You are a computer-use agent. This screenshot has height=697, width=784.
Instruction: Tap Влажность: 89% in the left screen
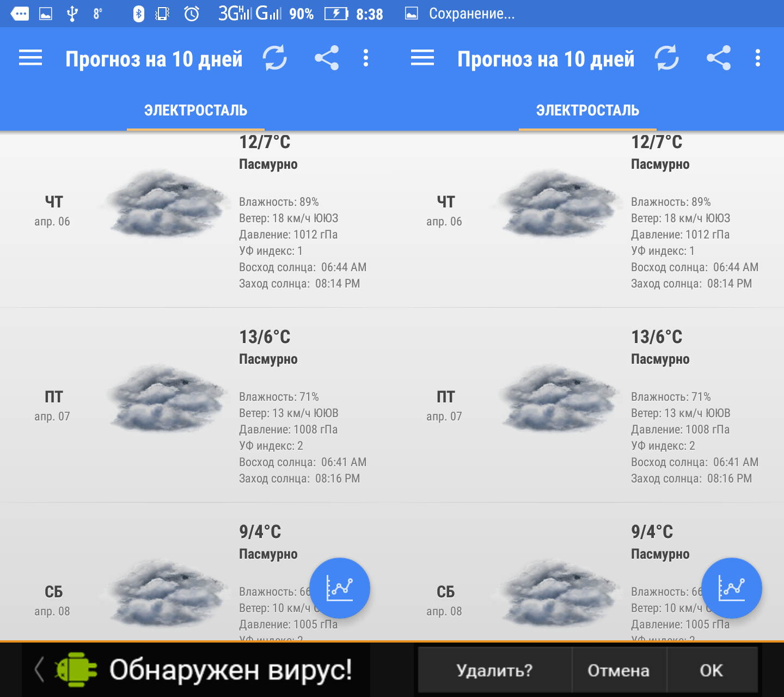pyautogui.click(x=279, y=202)
